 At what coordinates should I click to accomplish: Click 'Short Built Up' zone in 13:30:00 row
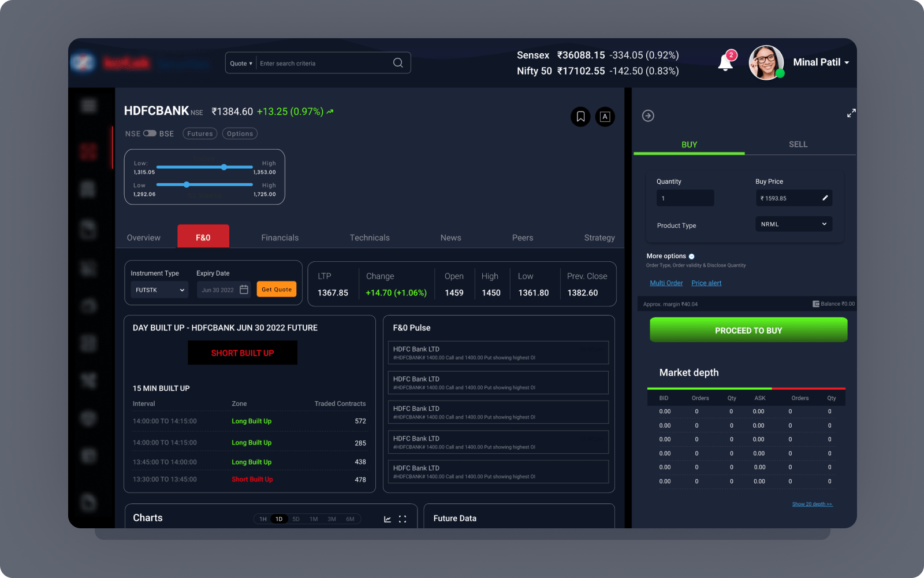point(252,480)
